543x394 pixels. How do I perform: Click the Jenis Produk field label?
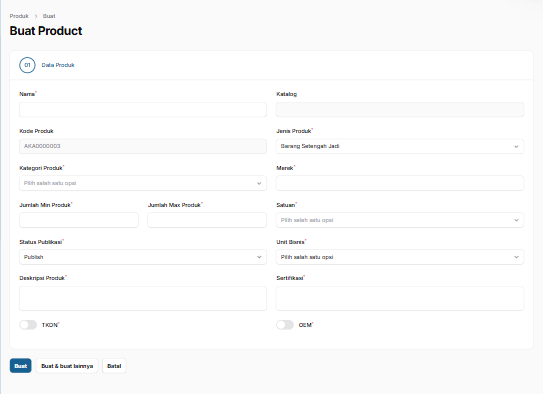[293, 131]
